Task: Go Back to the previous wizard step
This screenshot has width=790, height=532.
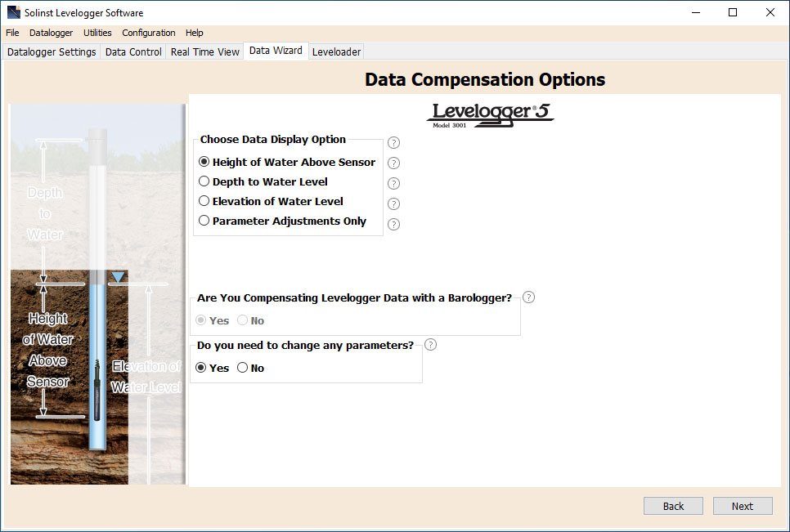Action: pos(672,505)
